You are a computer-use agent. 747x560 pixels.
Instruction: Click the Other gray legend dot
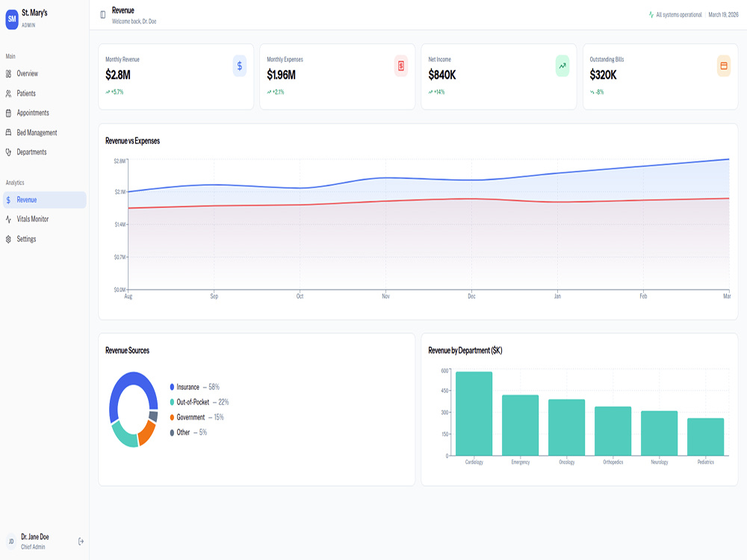[x=172, y=432]
